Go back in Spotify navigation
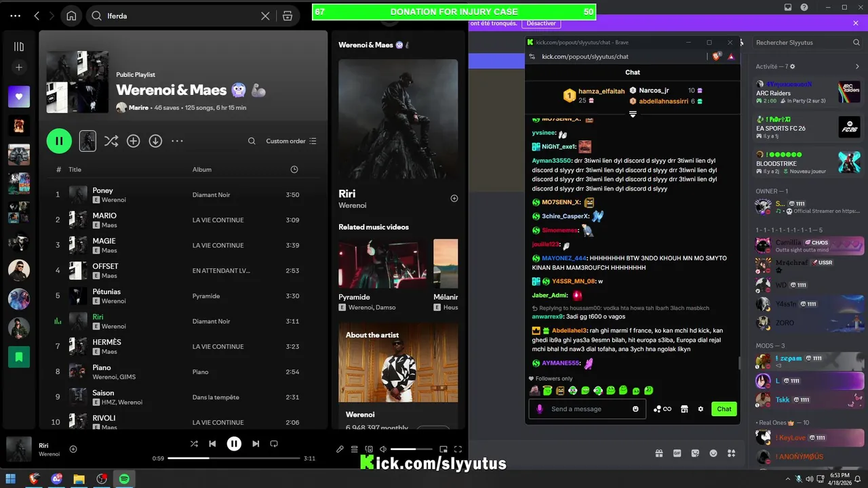Screen dimensions: 868x488 [37, 16]
